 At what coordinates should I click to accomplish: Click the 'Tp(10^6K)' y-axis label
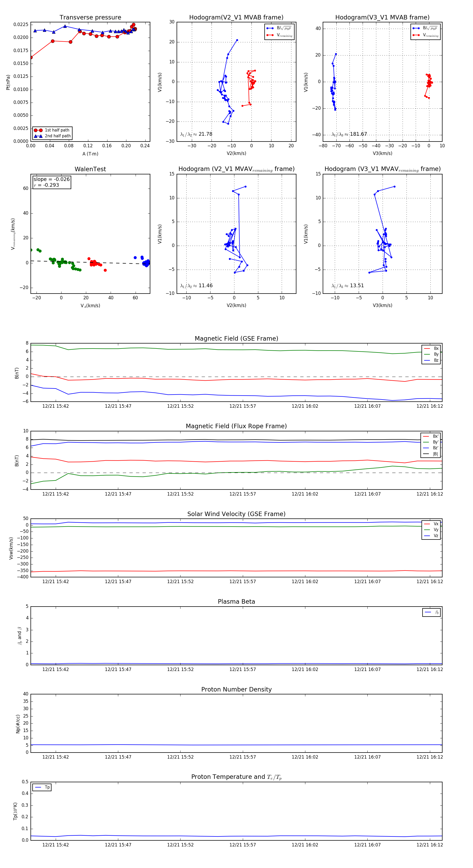(15, 811)
